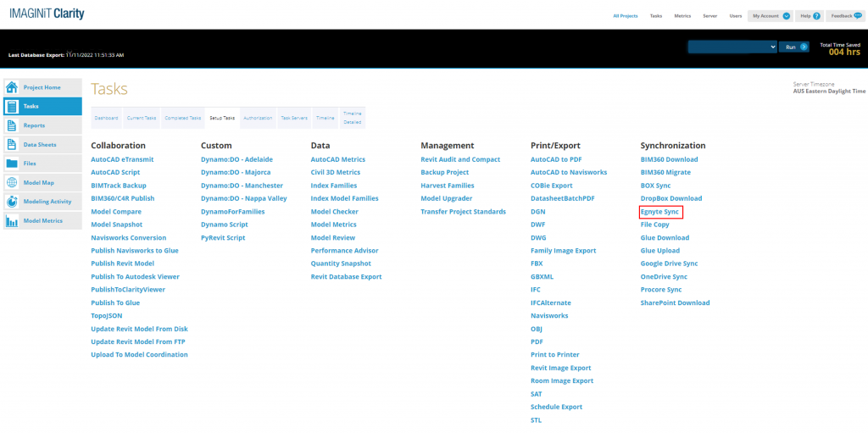Switch to the Timeline tab

(325, 118)
